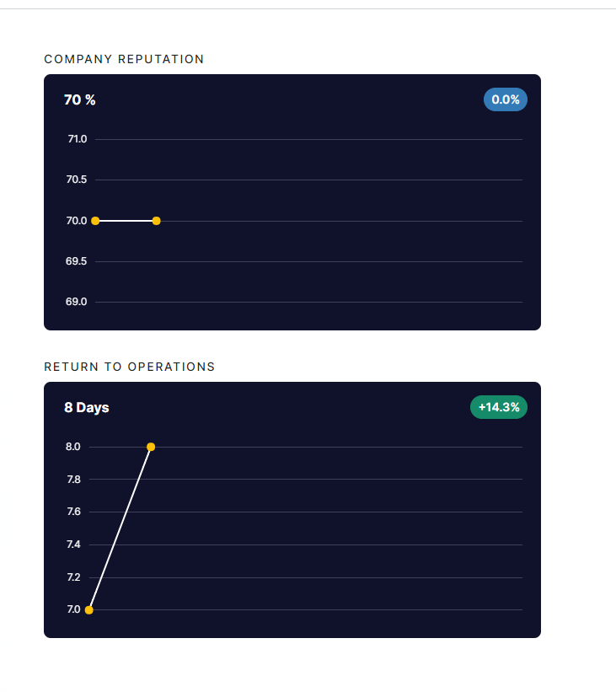616x692 pixels.
Task: Click the 69.0 axis label in reputation chart
Action: [x=77, y=302]
